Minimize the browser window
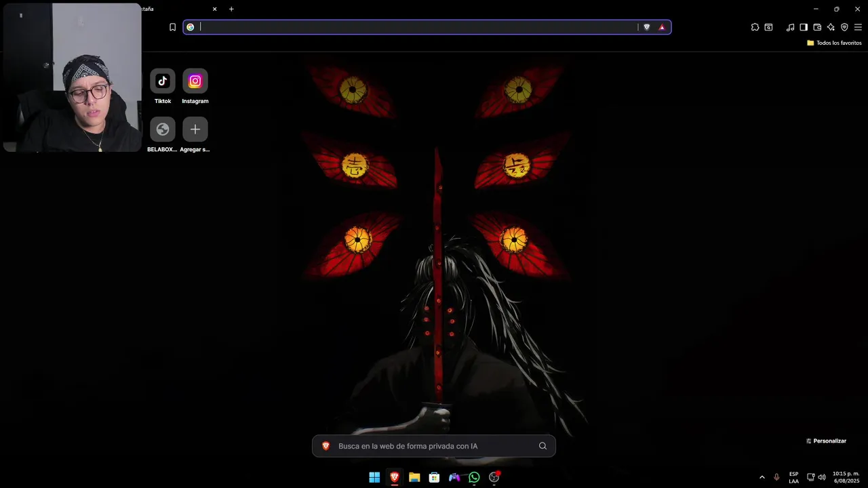 816,9
